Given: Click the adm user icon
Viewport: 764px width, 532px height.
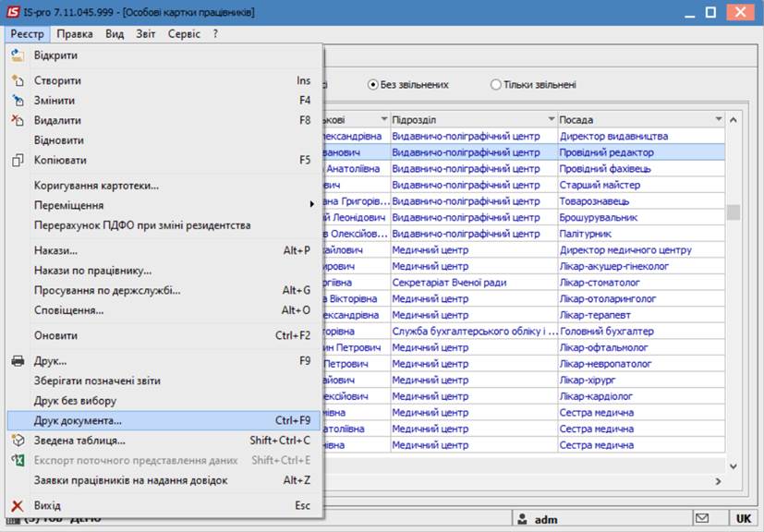Looking at the screenshot, I should pos(522,519).
